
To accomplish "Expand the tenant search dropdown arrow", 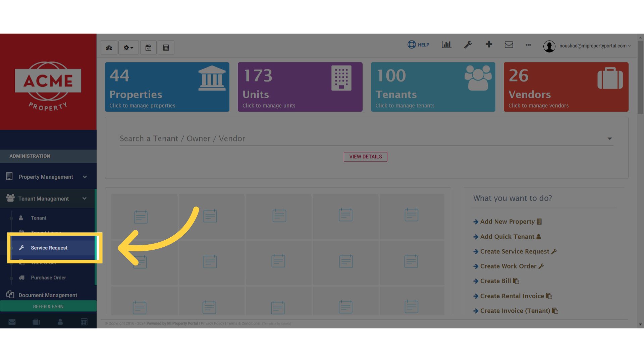I will click(x=610, y=139).
